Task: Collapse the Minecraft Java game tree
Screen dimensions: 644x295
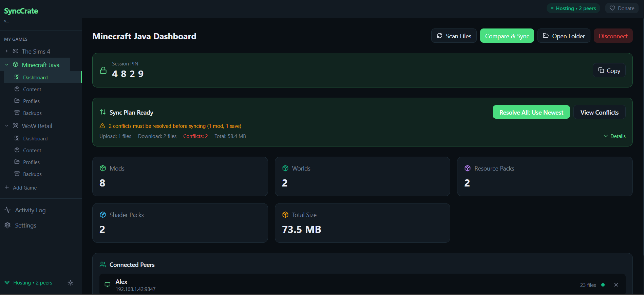Action: tap(6, 65)
